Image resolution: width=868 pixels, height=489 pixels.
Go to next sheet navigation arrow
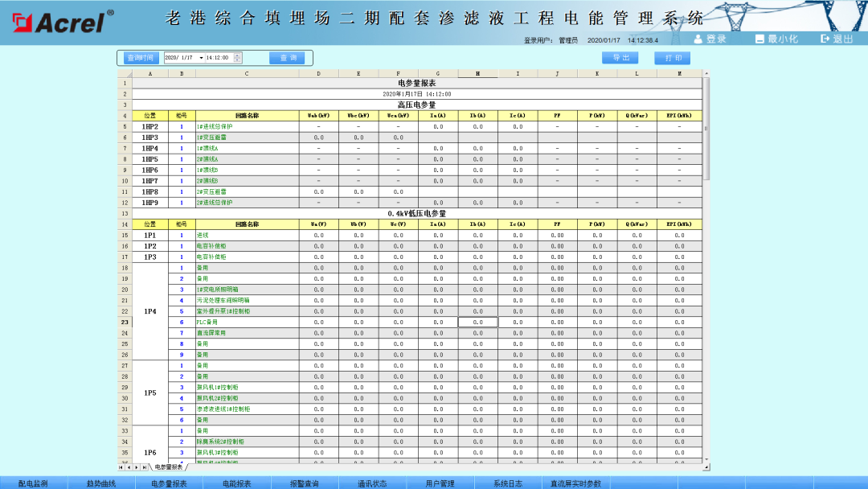137,467
